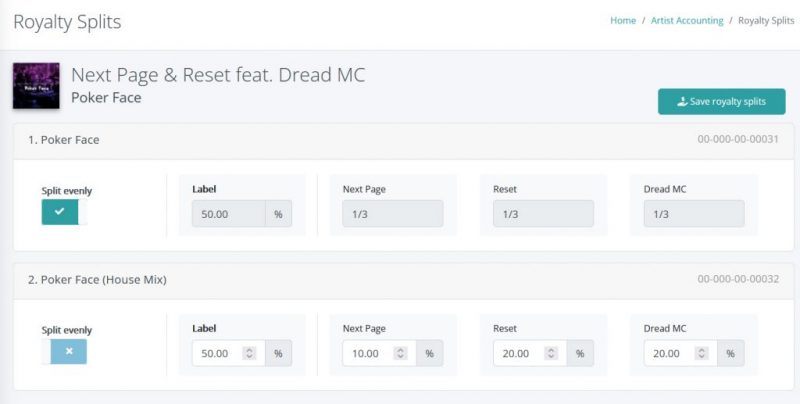Focus the Dread MC 20.00 percentage field

coord(681,353)
